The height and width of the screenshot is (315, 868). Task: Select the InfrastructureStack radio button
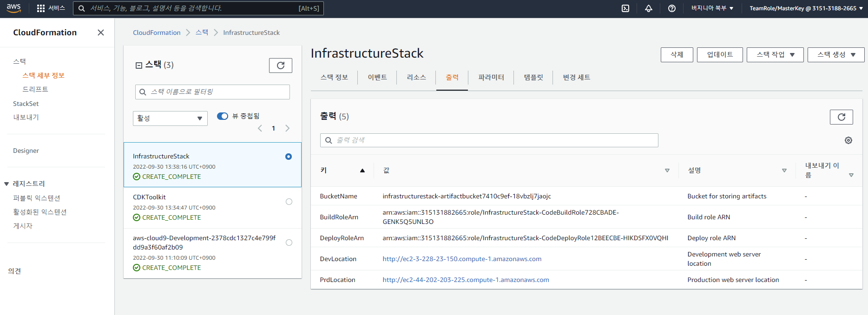click(x=289, y=157)
